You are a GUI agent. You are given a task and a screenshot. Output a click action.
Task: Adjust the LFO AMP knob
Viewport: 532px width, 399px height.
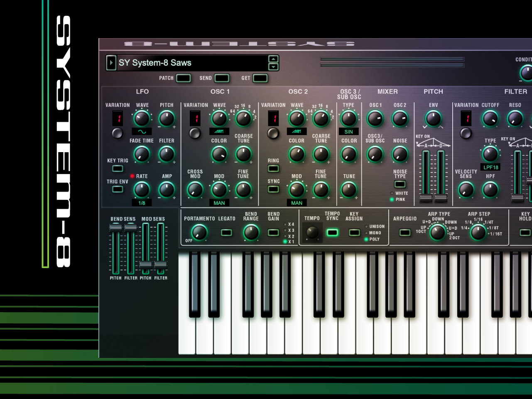tap(167, 190)
